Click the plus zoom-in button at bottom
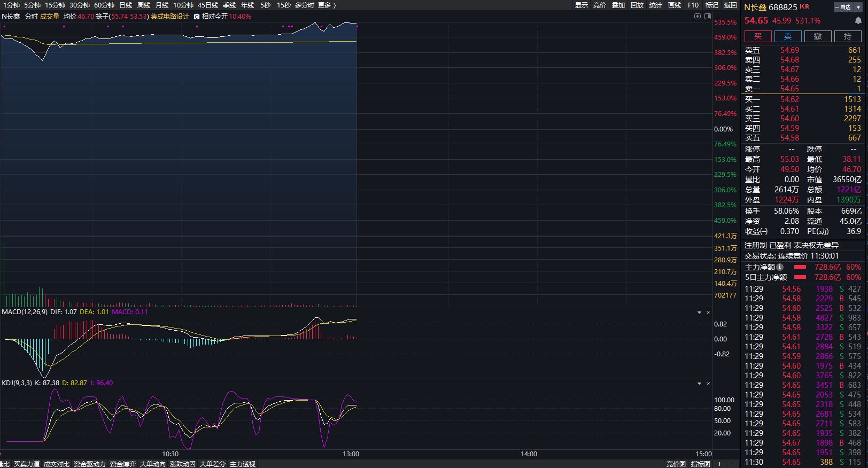The height and width of the screenshot is (468, 868). pos(720,464)
